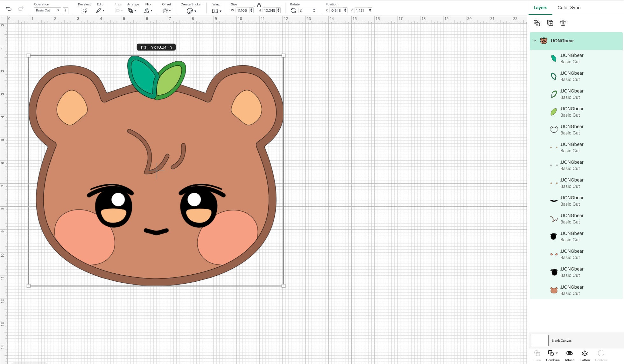Screen dimensions: 624x364
Task: Click the light green leaf on canvas
Action: (x=170, y=79)
